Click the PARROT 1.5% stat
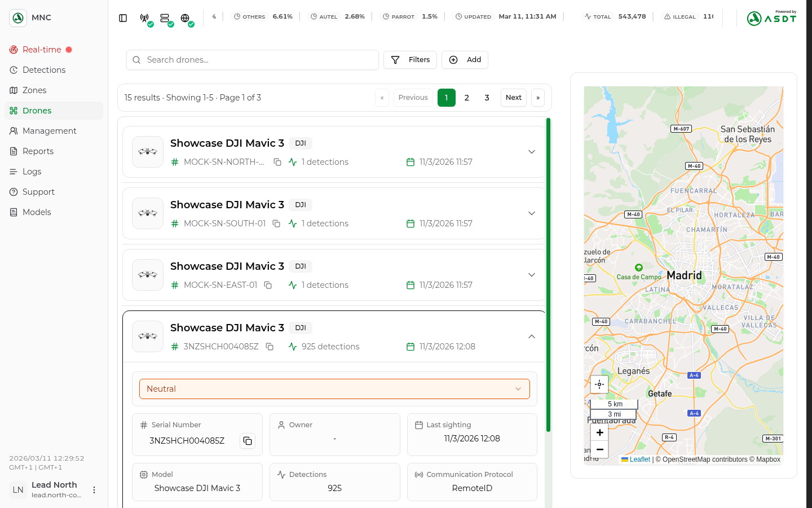The height and width of the screenshot is (508, 812). (410, 17)
